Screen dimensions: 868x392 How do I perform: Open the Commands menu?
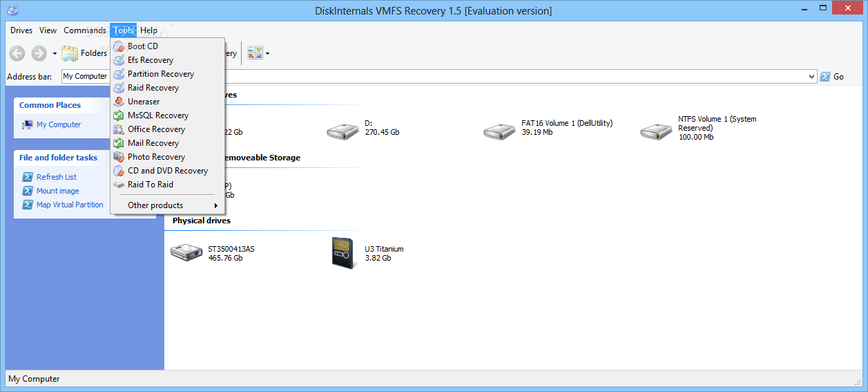(85, 30)
